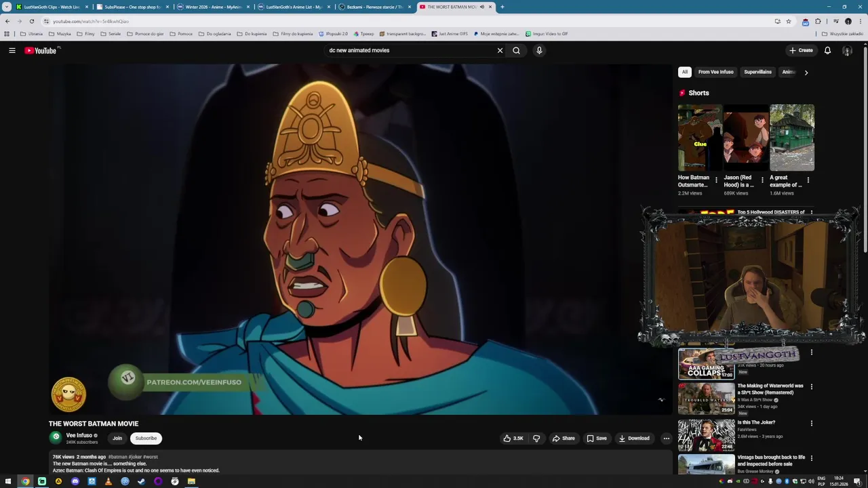
Task: Select the 'All' filter chip
Action: click(685, 72)
